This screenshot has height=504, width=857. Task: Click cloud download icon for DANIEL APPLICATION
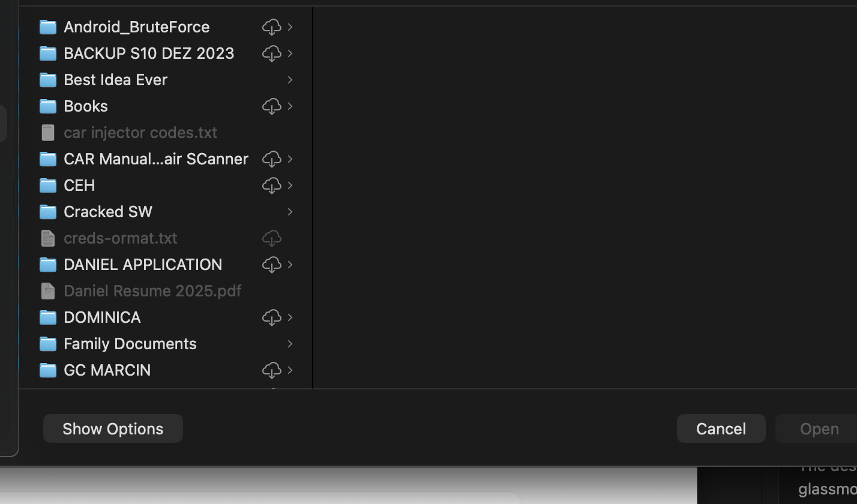point(271,265)
